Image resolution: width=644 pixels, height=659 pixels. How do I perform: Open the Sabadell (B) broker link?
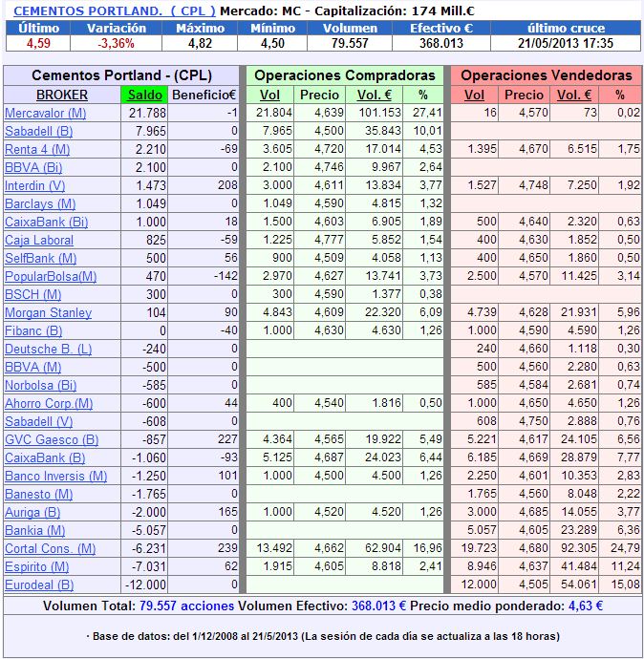tap(38, 131)
